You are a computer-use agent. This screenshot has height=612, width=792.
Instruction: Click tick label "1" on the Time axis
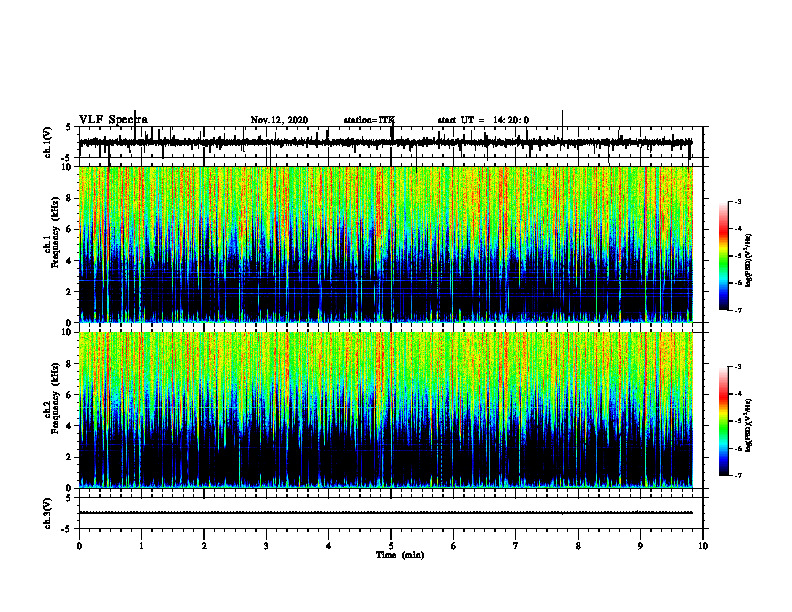pyautogui.click(x=141, y=546)
